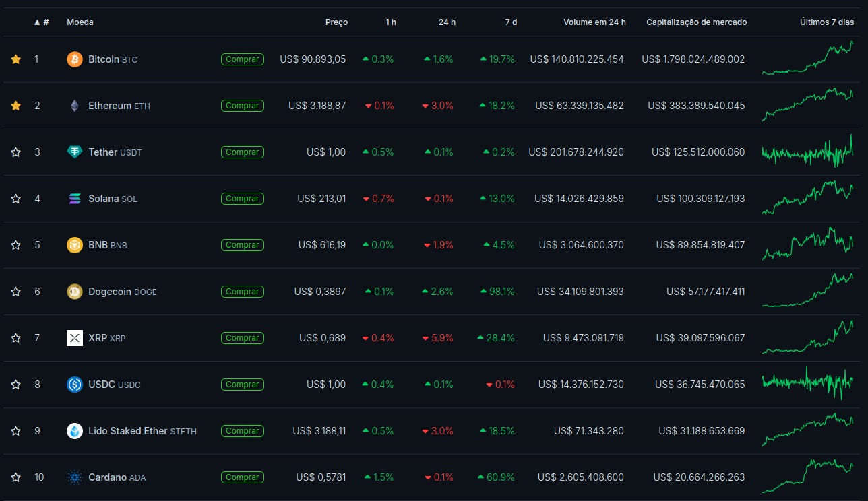Sort by 7 d column header

pos(511,22)
